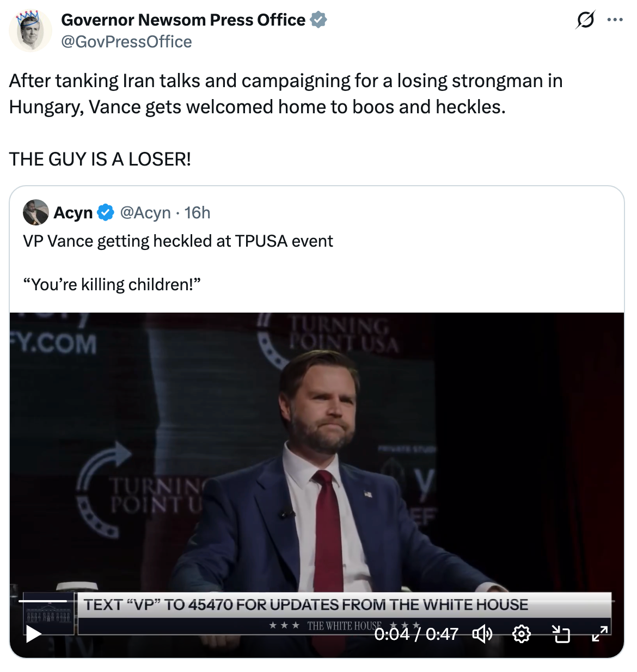
Task: Open the @GovPressOffice handle link
Action: [126, 42]
